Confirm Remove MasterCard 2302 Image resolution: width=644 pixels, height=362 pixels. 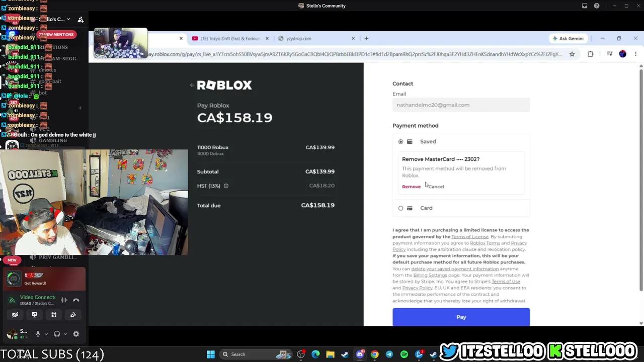tap(411, 187)
